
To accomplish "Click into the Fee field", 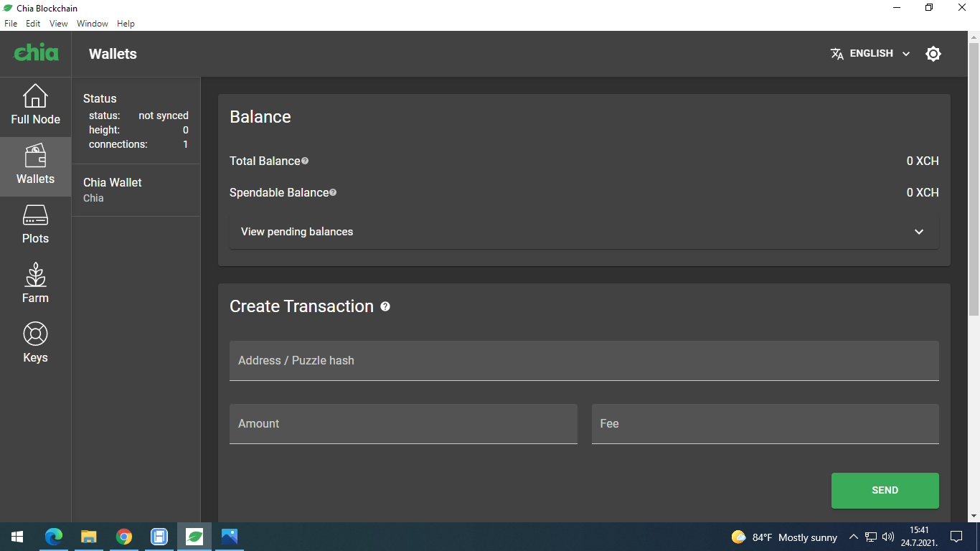I will coord(765,423).
